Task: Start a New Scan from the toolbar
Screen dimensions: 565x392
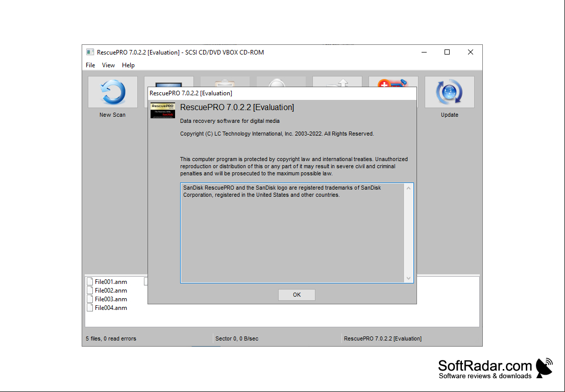Action: coord(112,92)
